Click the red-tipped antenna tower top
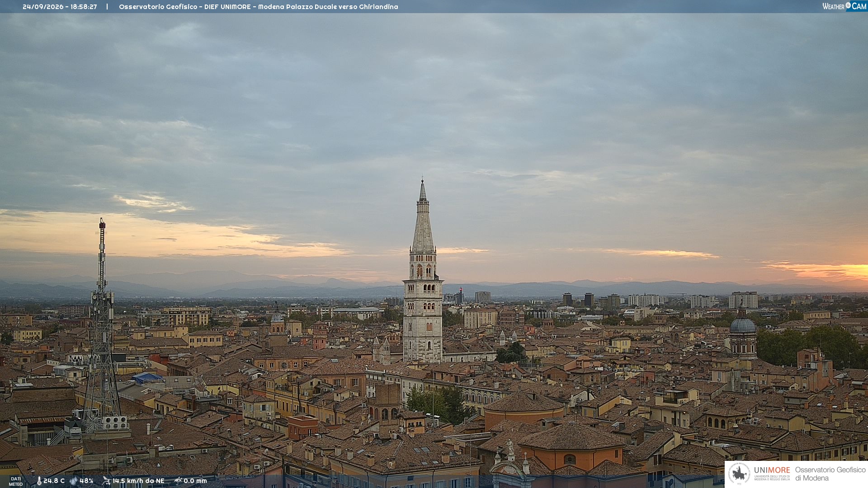868x488 pixels. pos(102,224)
